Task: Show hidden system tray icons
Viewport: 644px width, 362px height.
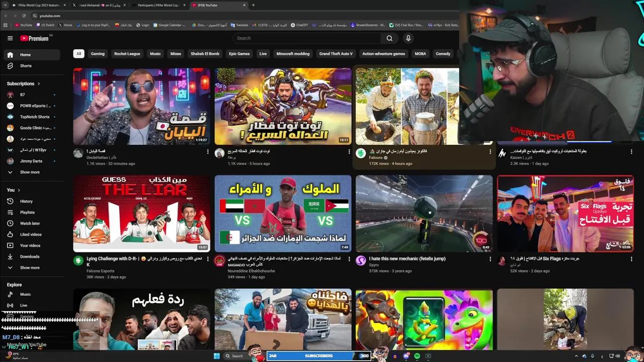Action: point(577,356)
